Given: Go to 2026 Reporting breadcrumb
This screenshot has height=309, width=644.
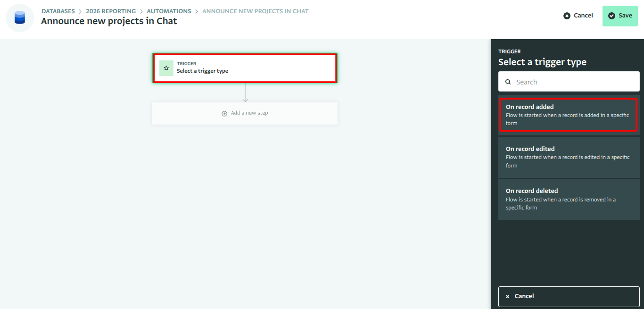Looking at the screenshot, I should click(111, 11).
